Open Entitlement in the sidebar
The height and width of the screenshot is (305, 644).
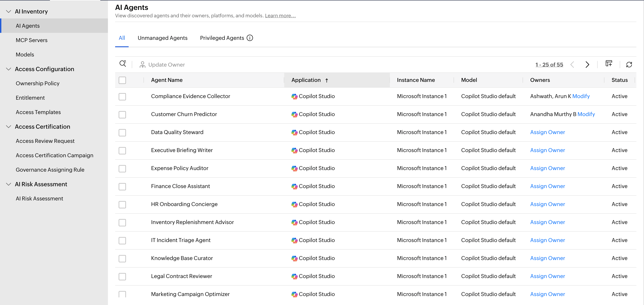tap(30, 98)
